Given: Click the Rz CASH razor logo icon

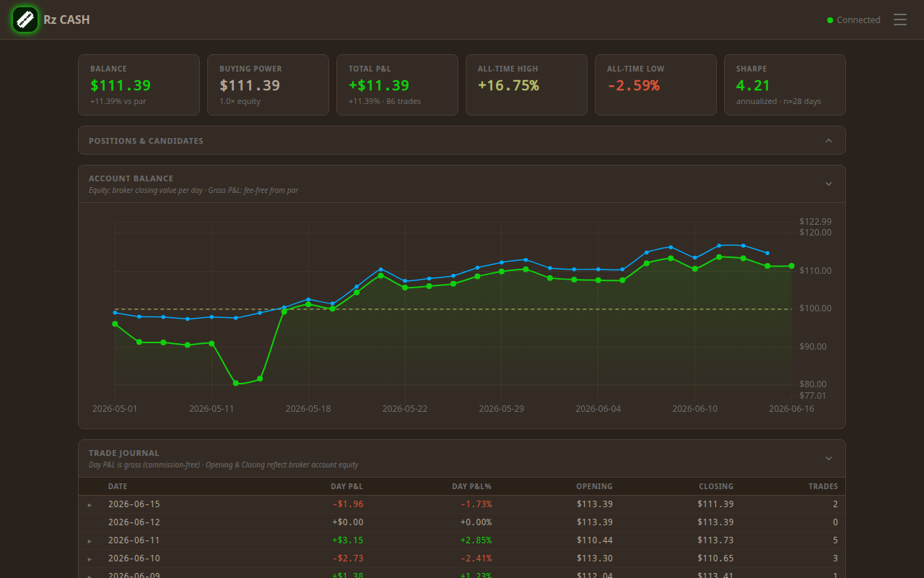Looking at the screenshot, I should pos(25,20).
